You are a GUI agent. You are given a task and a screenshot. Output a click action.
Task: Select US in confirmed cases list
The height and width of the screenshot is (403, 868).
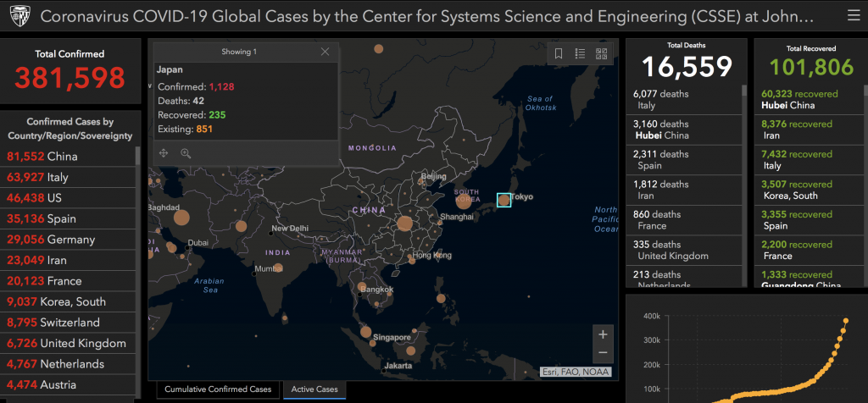tap(68, 198)
